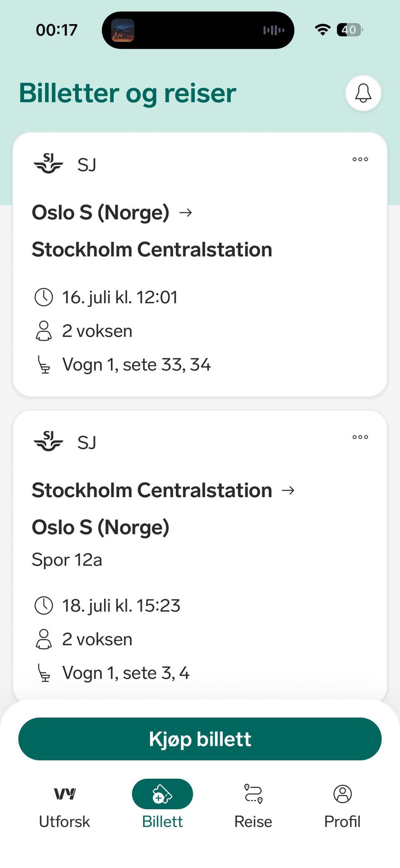400x868 pixels.
Task: Open three-dot menu on Oslo–Stockholm ticket
Action: pyautogui.click(x=360, y=159)
